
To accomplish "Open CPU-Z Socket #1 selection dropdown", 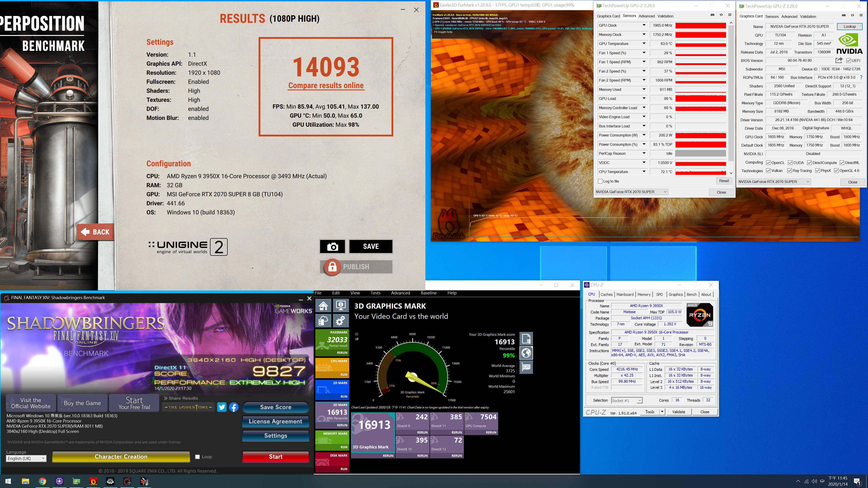I will pos(627,400).
